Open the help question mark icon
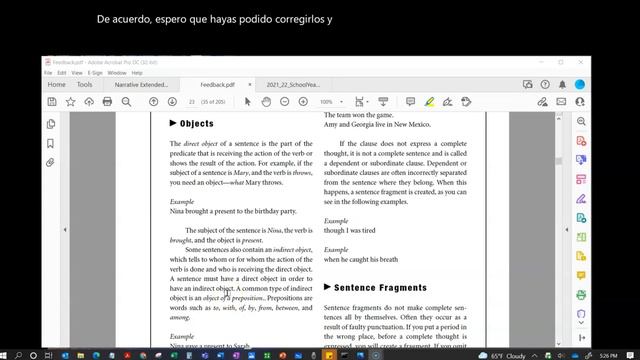This screenshot has width=640, height=360. (545, 84)
